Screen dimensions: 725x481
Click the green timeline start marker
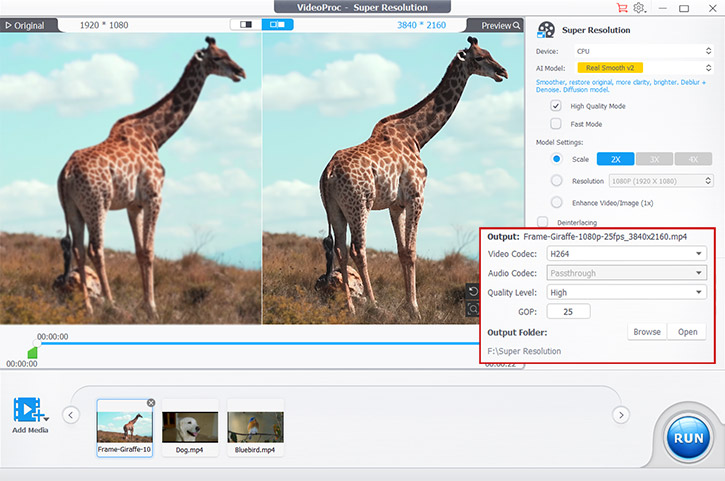tap(32, 352)
